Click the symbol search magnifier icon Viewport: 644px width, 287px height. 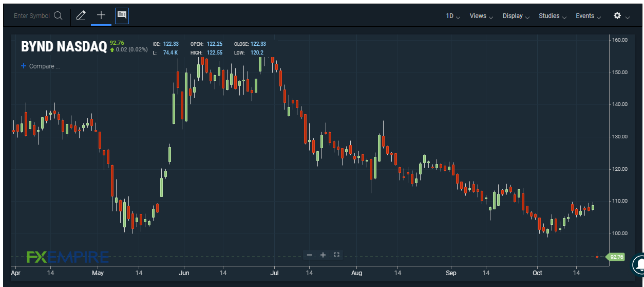pyautogui.click(x=58, y=16)
